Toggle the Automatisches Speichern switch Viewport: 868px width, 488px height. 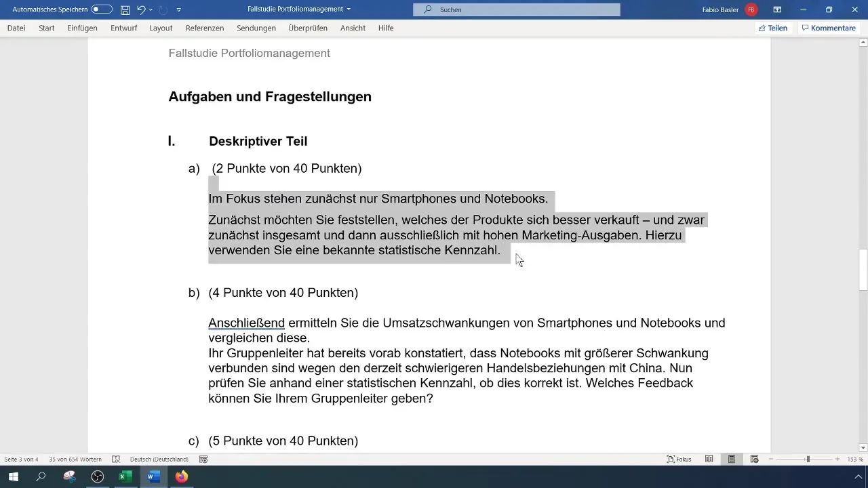click(x=102, y=9)
